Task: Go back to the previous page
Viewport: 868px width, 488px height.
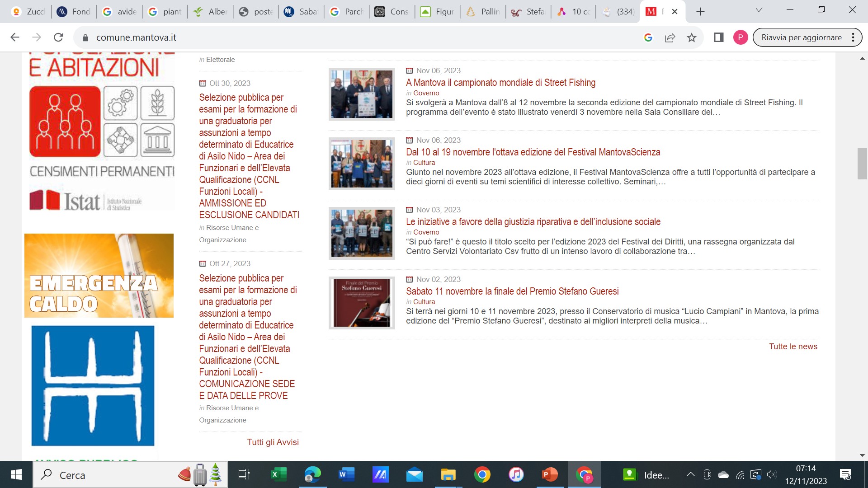Action: 15,38
